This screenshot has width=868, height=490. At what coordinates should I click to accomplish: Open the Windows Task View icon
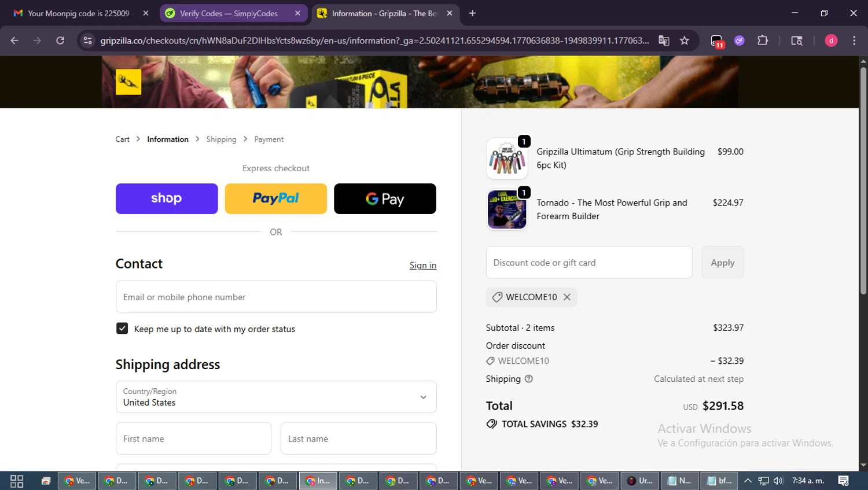(x=17, y=481)
